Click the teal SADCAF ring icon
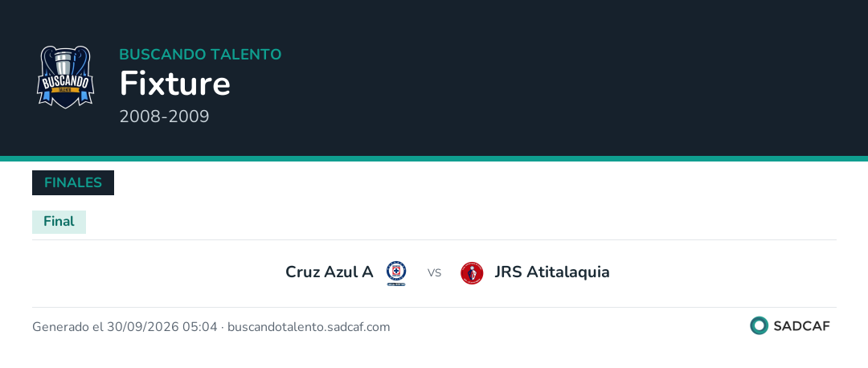 [759, 325]
